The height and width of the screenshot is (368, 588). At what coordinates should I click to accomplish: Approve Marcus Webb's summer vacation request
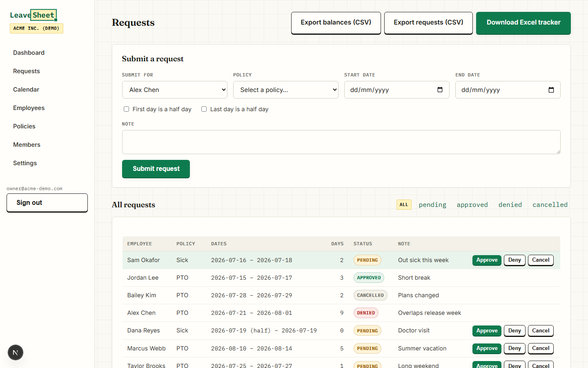[487, 348]
